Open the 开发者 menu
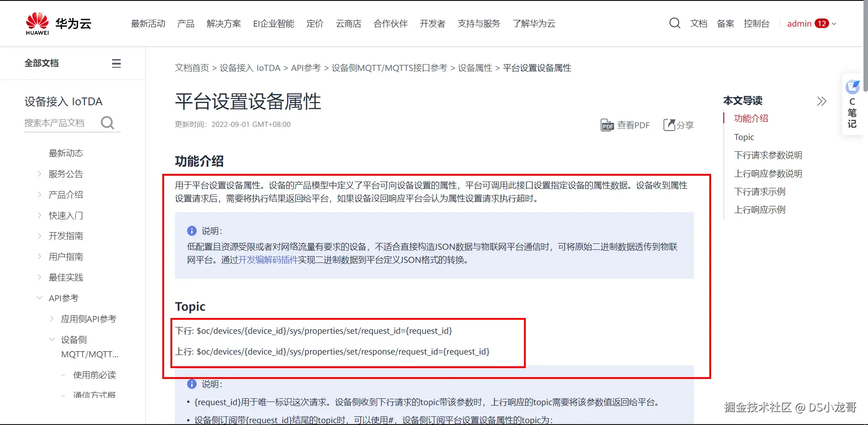 click(x=433, y=23)
